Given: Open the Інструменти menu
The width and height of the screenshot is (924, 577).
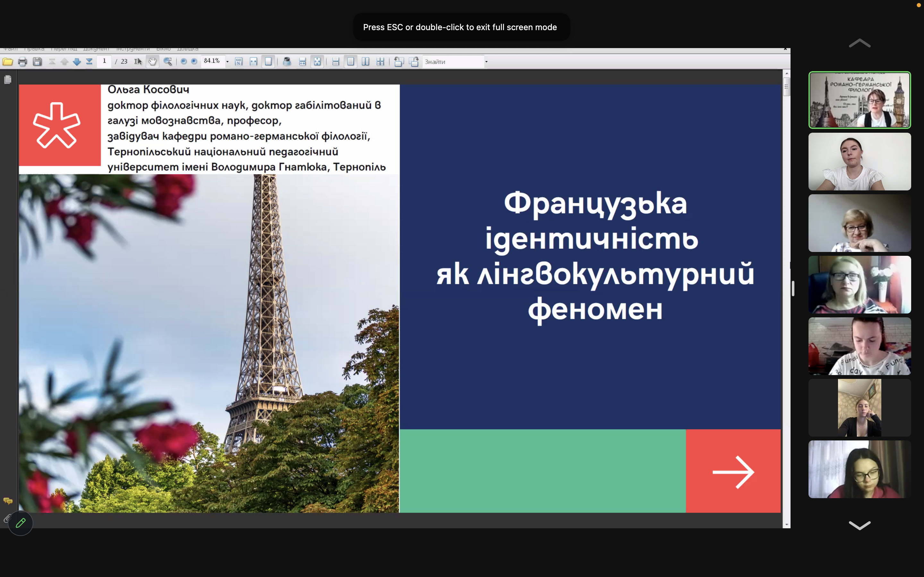Looking at the screenshot, I should pos(133,49).
